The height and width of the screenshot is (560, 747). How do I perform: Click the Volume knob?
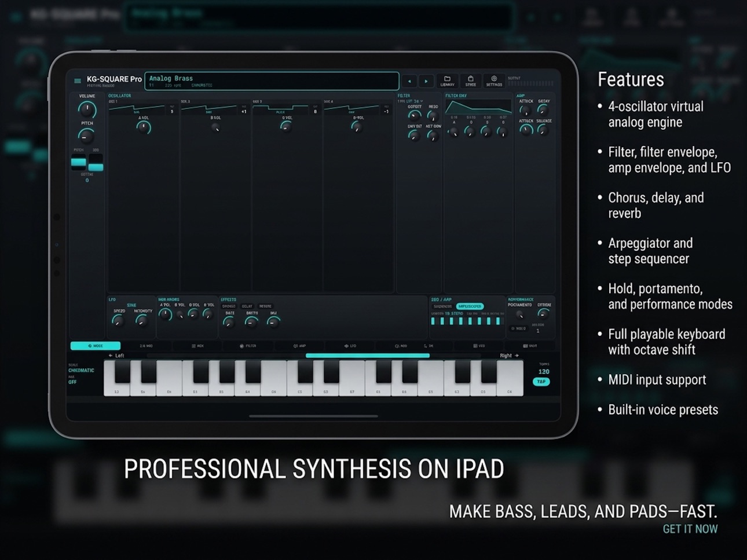coord(87,109)
